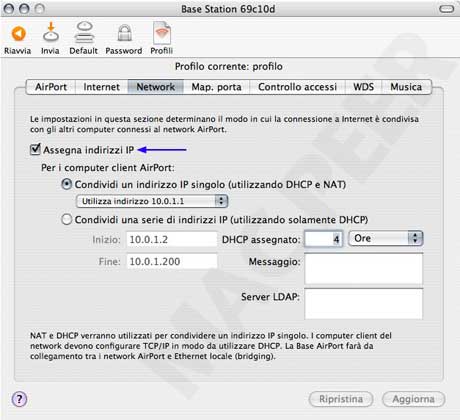
Task: Open the Map. porta tab
Action: tap(216, 87)
